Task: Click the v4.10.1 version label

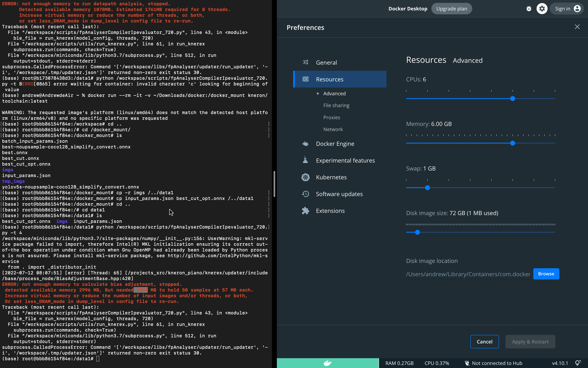Action: 560,363
